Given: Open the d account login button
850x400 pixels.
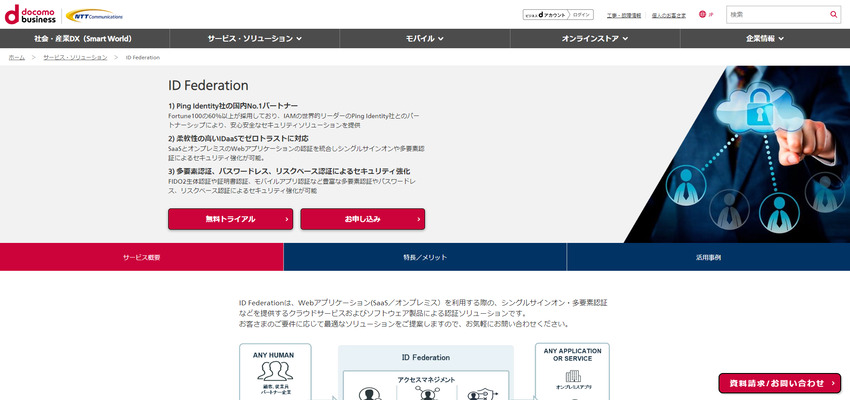Looking at the screenshot, I should coord(558,15).
